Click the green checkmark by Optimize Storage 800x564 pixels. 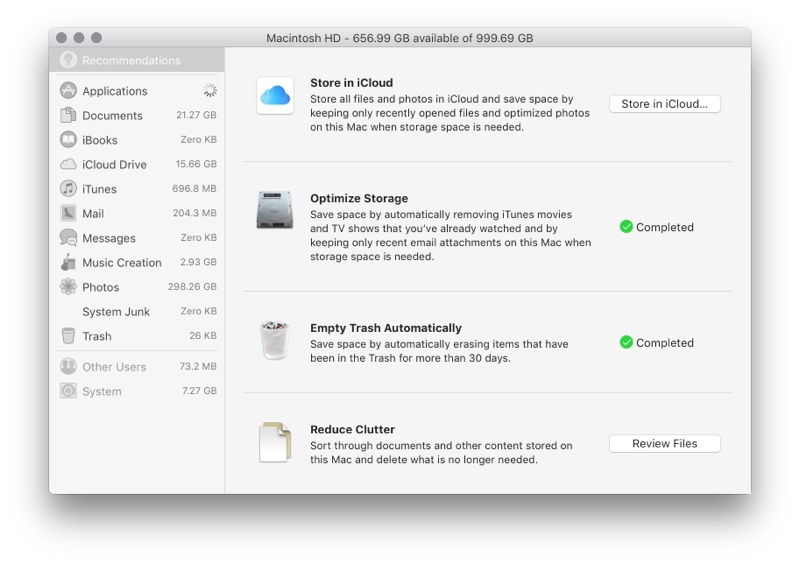click(626, 227)
